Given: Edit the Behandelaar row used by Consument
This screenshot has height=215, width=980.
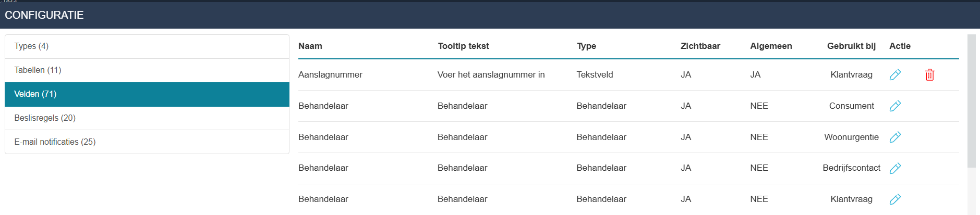Looking at the screenshot, I should [895, 106].
